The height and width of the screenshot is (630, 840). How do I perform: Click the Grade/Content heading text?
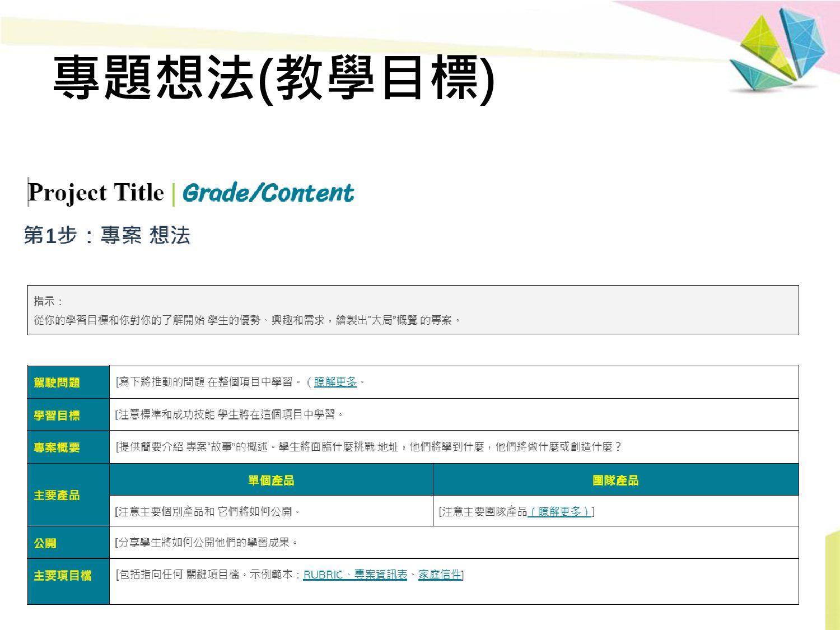click(268, 193)
